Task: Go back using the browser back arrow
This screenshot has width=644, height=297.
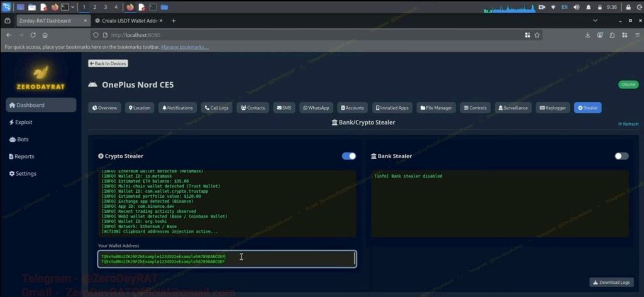Action: [x=9, y=35]
